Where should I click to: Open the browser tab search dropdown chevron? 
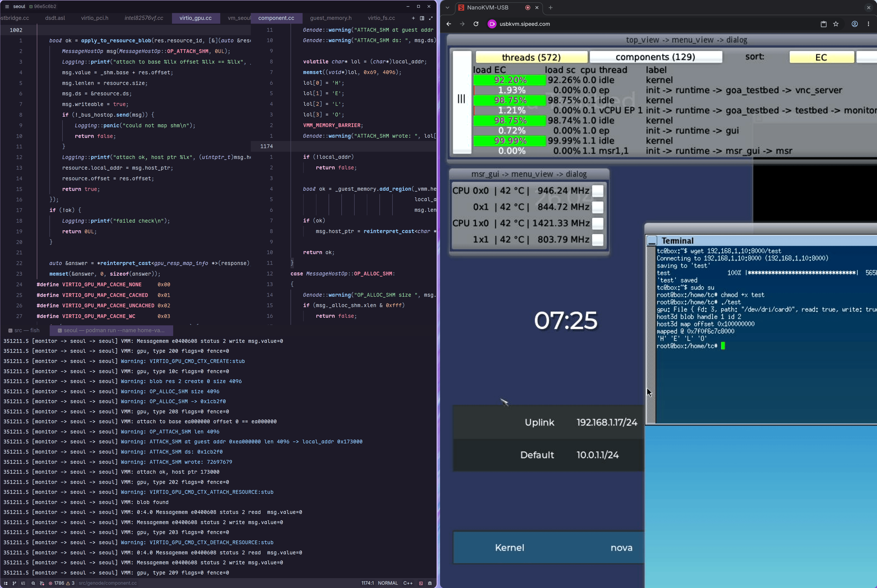(x=447, y=8)
